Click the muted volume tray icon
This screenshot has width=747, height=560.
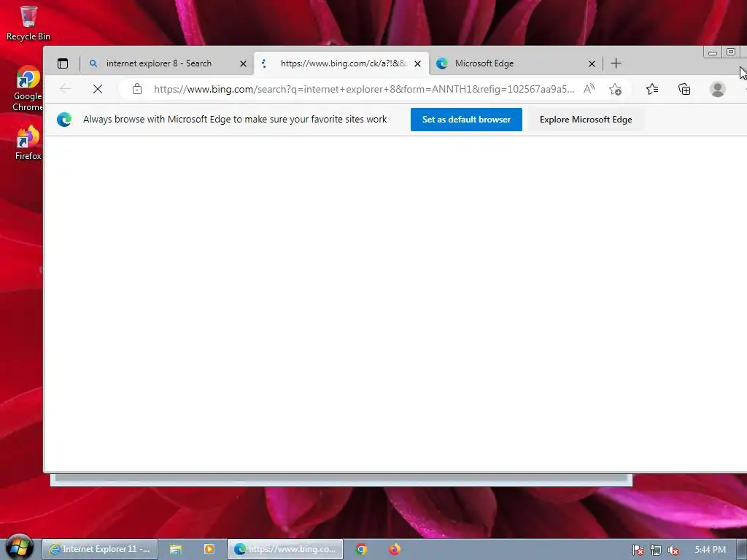point(673,550)
